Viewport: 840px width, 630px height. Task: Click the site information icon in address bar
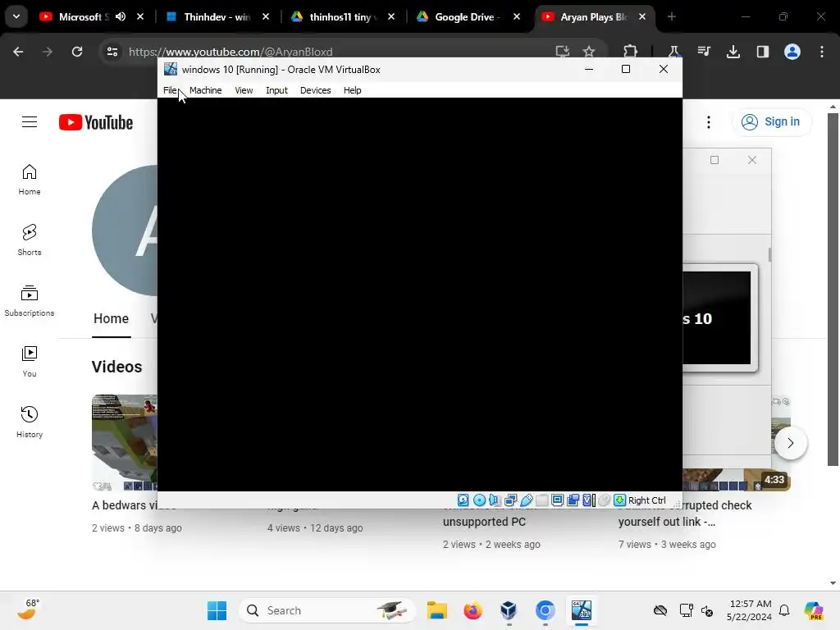[x=112, y=52]
